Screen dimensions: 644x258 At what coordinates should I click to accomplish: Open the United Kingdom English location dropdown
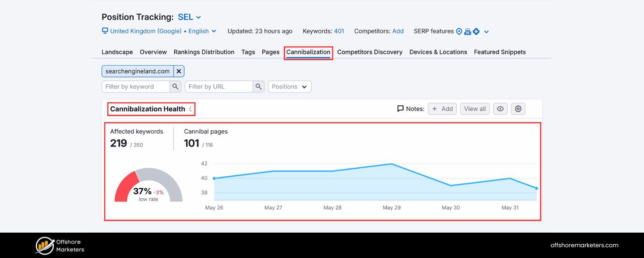point(214,31)
